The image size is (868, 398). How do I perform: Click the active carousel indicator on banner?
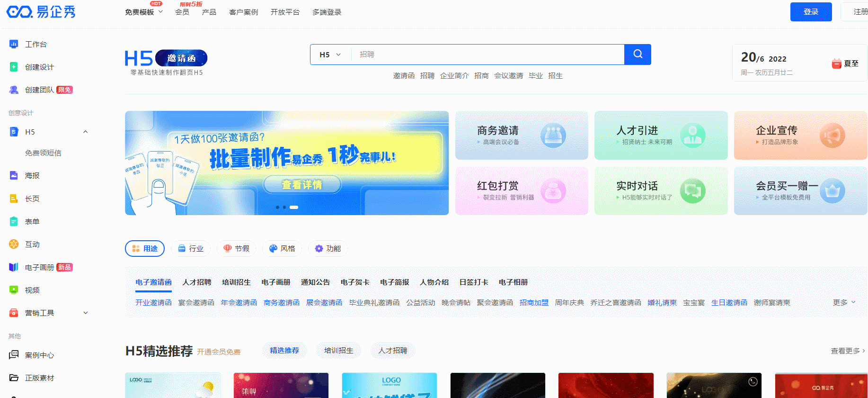(294, 207)
